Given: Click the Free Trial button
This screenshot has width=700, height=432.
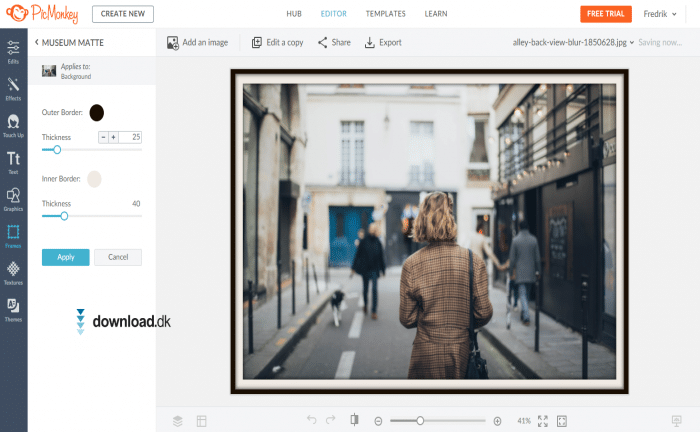Looking at the screenshot, I should click(605, 14).
